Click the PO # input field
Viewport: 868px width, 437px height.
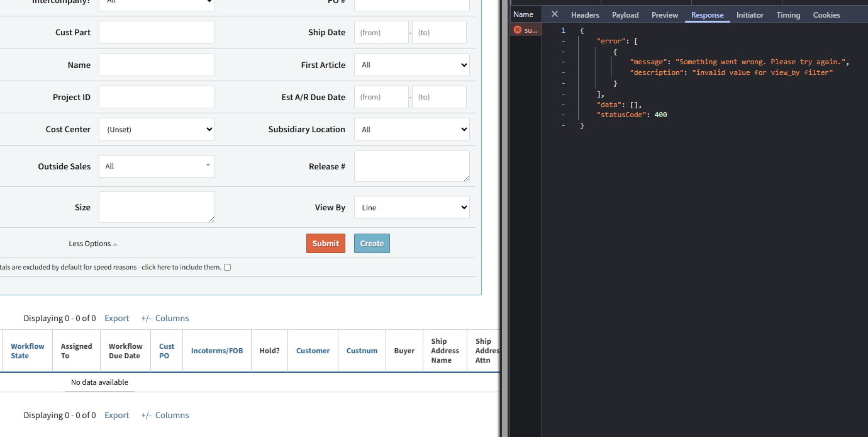point(412,4)
